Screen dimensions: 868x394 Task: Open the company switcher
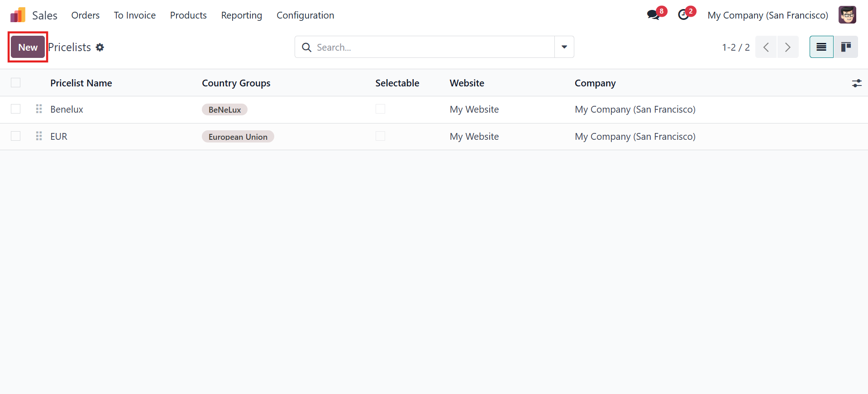tap(768, 15)
